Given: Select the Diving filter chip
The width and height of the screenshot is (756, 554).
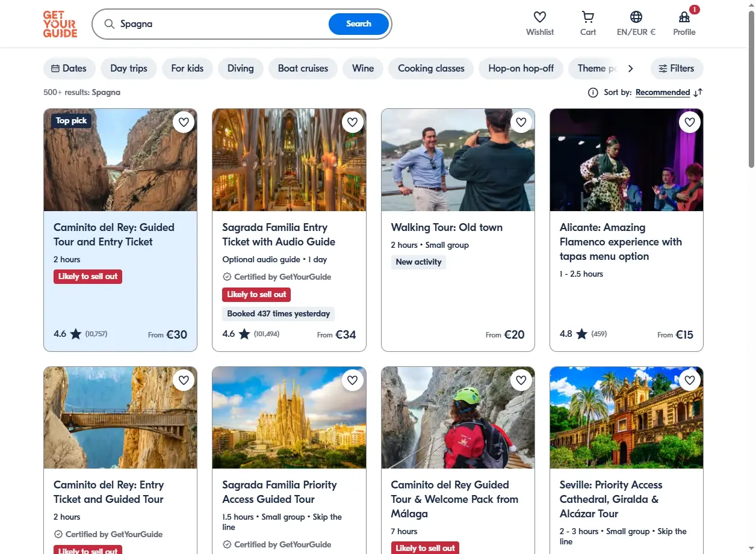Looking at the screenshot, I should [x=241, y=69].
